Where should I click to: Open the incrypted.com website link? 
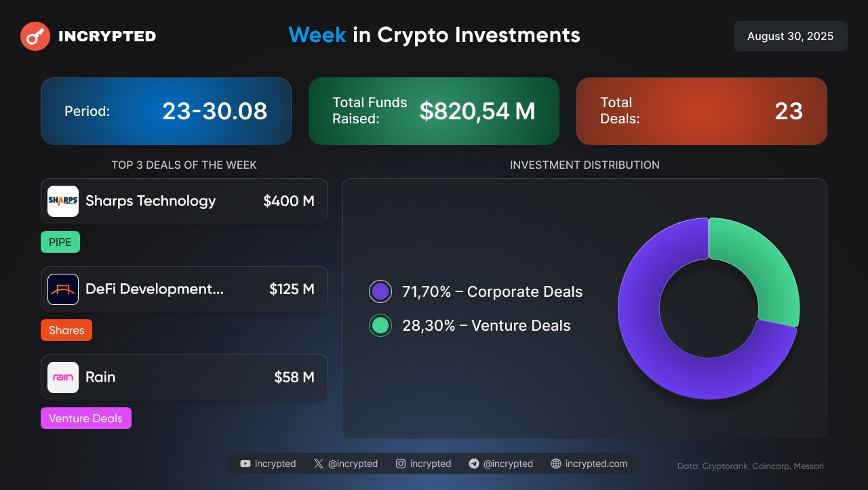[596, 464]
